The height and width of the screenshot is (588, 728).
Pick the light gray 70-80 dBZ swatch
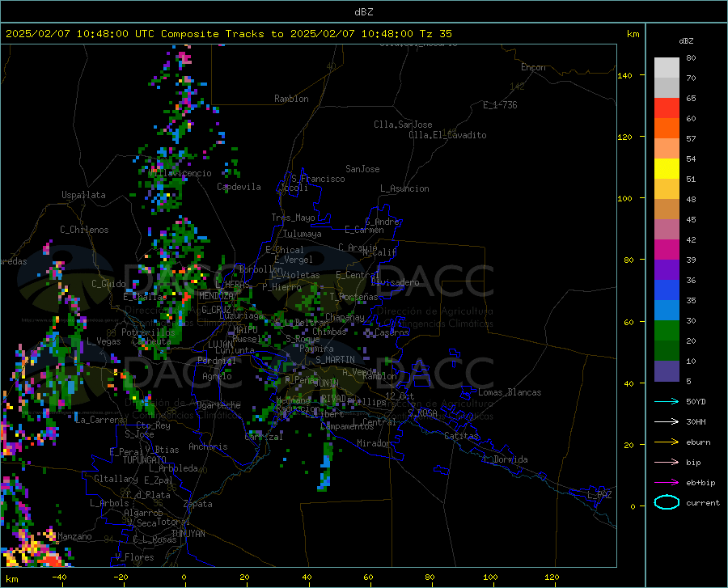667,68
